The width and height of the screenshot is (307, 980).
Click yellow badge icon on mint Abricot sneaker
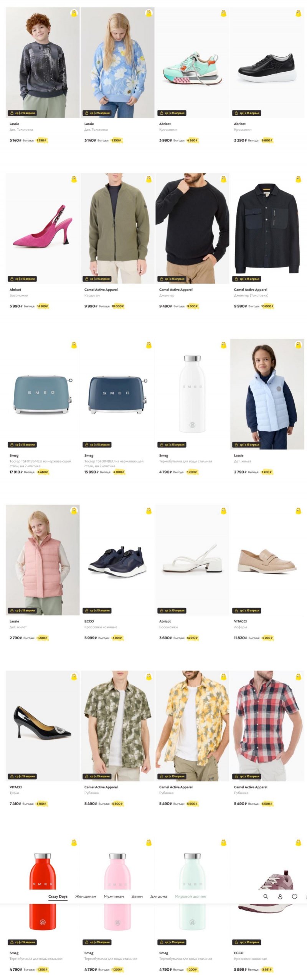pos(224,13)
